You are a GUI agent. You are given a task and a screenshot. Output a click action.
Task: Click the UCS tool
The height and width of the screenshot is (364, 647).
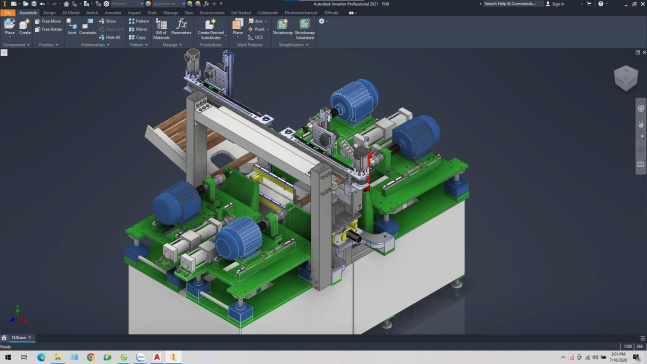pos(255,37)
